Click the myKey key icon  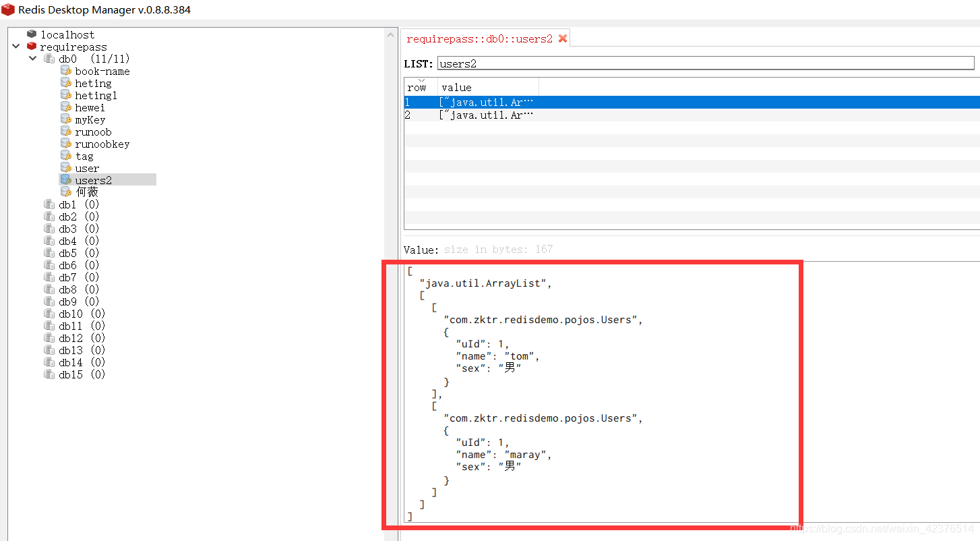click(x=65, y=119)
